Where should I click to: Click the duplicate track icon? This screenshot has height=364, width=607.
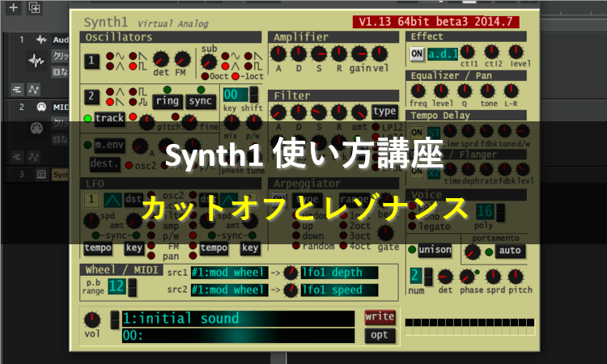pyautogui.click(x=34, y=7)
